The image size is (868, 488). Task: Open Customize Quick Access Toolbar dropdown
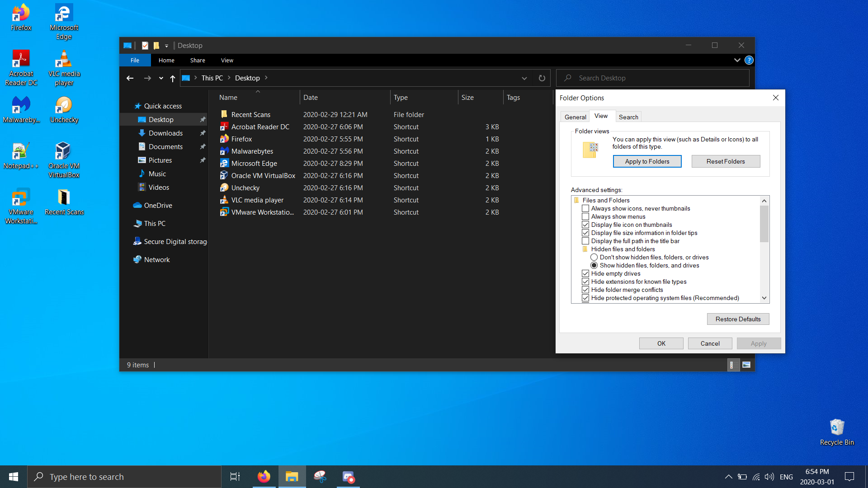tap(166, 46)
